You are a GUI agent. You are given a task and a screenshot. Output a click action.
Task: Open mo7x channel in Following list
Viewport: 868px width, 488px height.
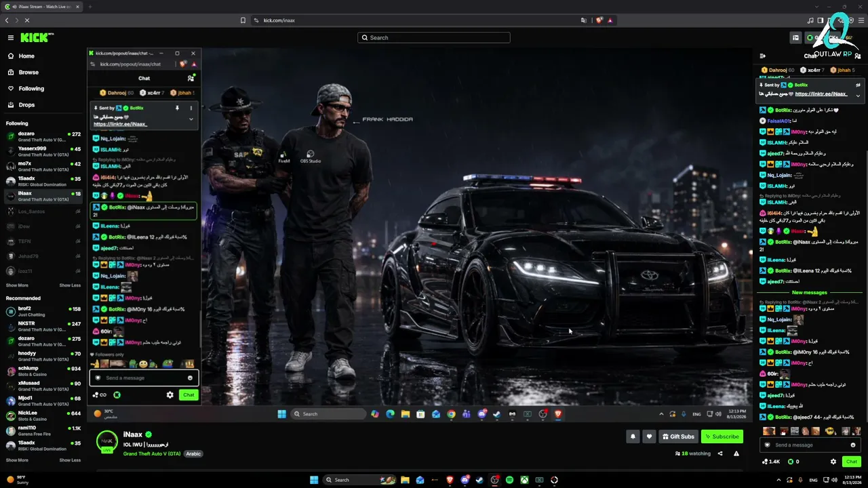(x=43, y=166)
